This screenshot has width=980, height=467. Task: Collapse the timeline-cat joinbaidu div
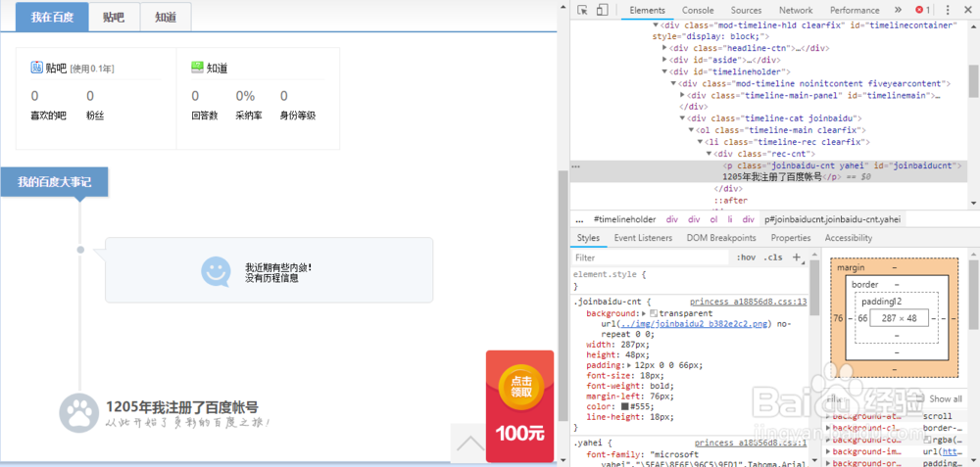pyautogui.click(x=682, y=118)
